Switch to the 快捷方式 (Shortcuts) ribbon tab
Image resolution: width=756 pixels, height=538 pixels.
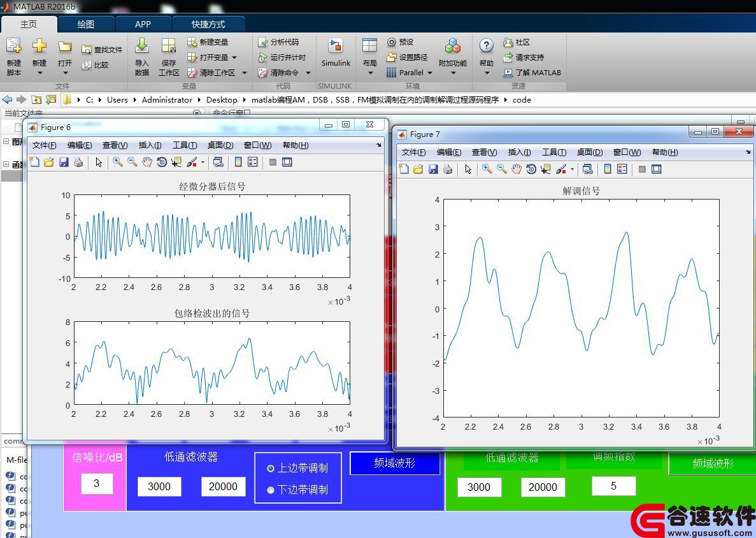[x=208, y=25]
